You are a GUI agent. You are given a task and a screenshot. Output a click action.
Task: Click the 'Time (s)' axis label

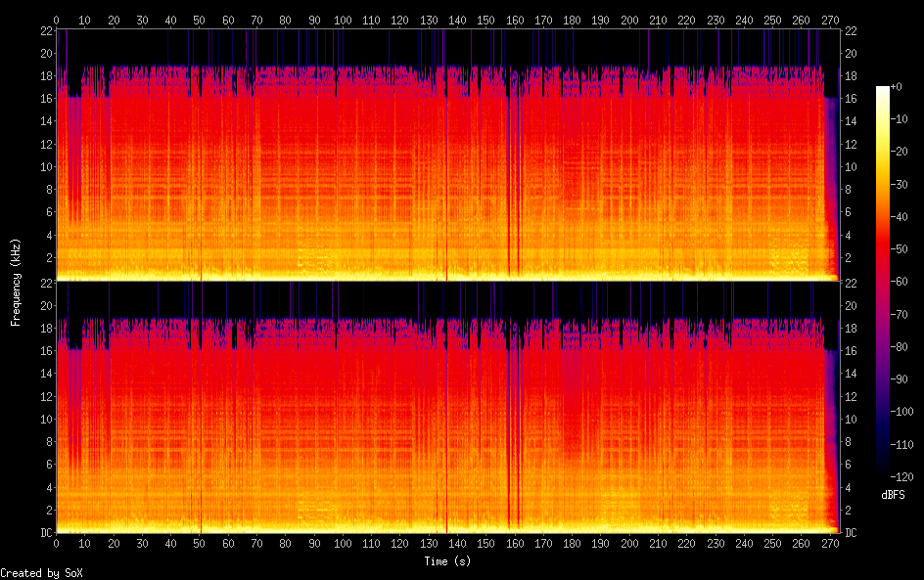(x=447, y=561)
